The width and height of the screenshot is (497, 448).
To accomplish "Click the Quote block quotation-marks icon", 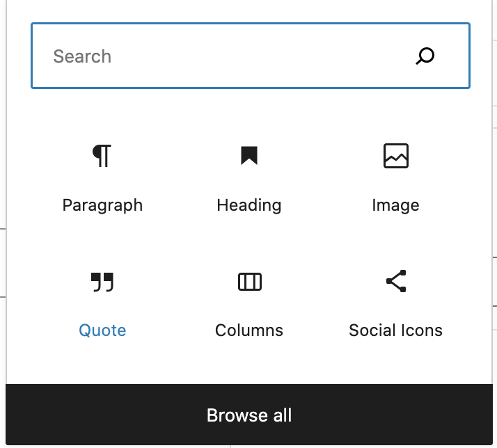I will (x=102, y=282).
